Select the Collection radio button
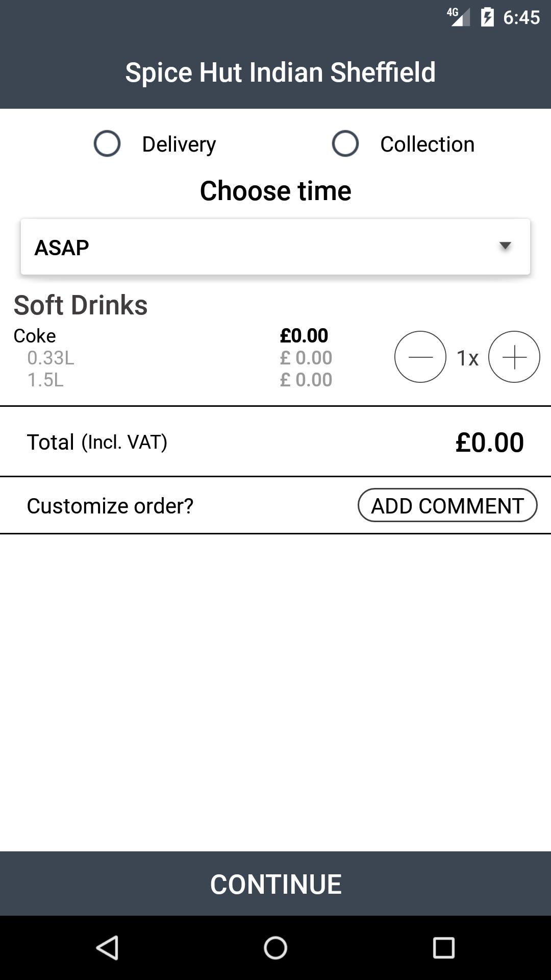 [x=345, y=143]
